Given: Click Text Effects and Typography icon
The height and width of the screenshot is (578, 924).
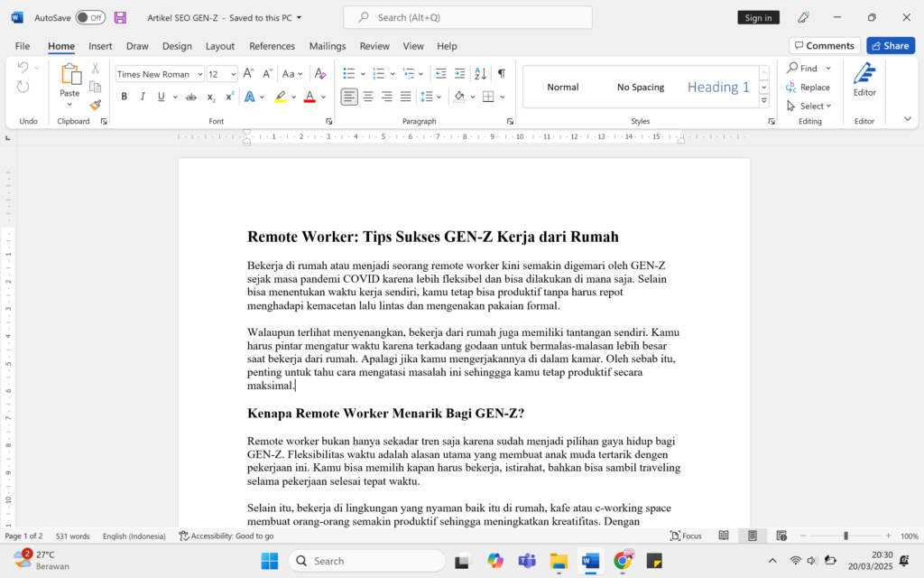Looking at the screenshot, I should coord(250,97).
